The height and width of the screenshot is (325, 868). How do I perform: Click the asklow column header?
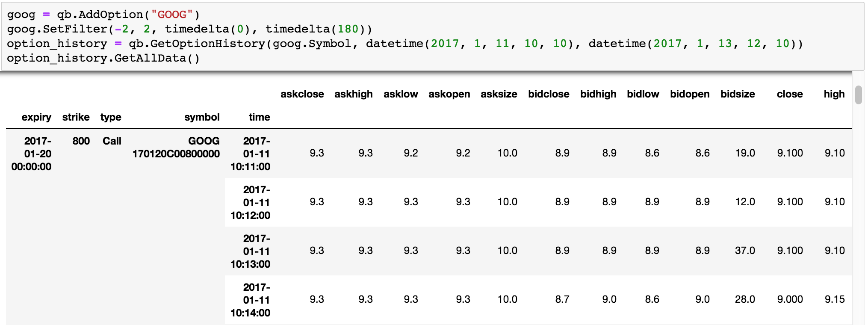click(400, 94)
